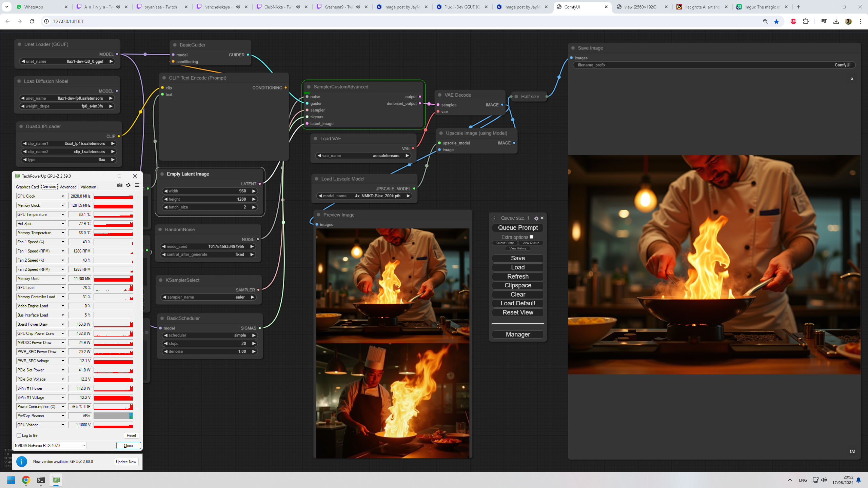This screenshot has height=488, width=868.
Task: Click the site information icon in address bar
Action: 46,21
